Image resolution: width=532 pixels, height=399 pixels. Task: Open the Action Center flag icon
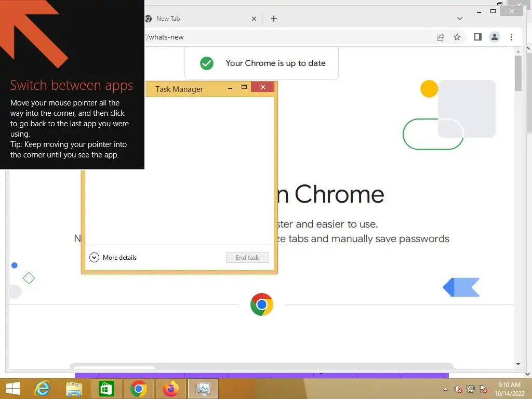click(483, 389)
